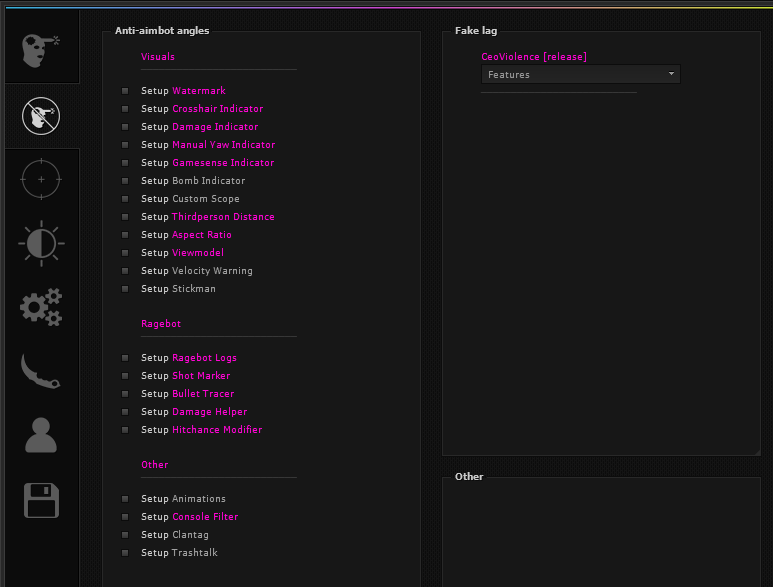Screen dimensions: 773x587
Task: Click the Ragebot section heading
Action: click(161, 324)
